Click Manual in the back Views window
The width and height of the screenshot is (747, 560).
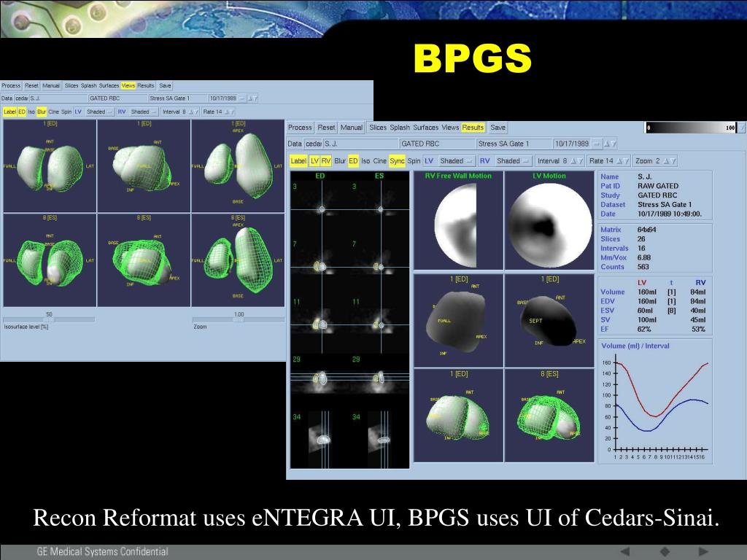point(51,86)
